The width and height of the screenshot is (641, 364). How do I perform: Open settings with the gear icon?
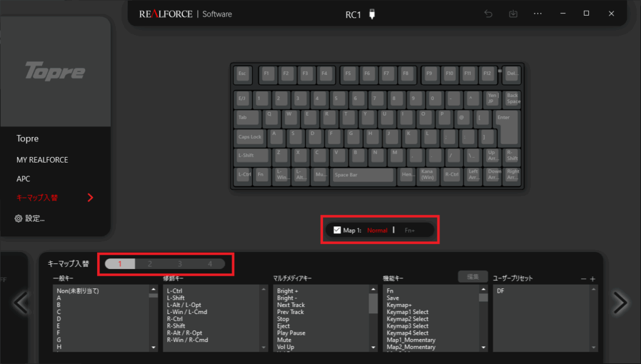19,218
